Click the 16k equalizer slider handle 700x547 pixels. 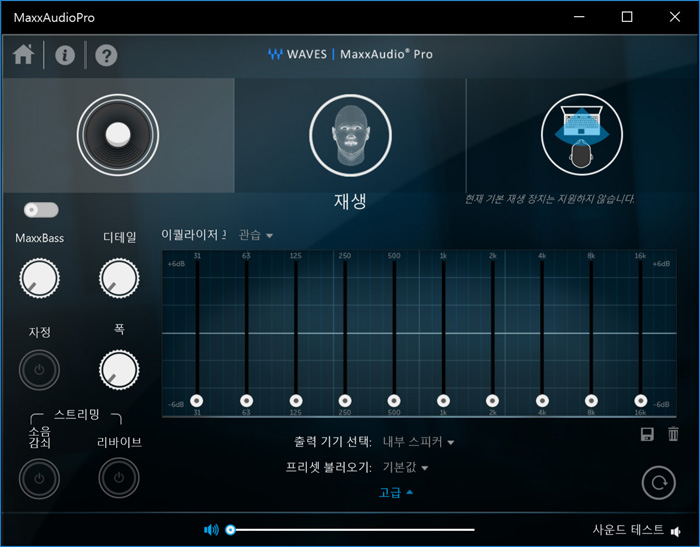coord(641,401)
